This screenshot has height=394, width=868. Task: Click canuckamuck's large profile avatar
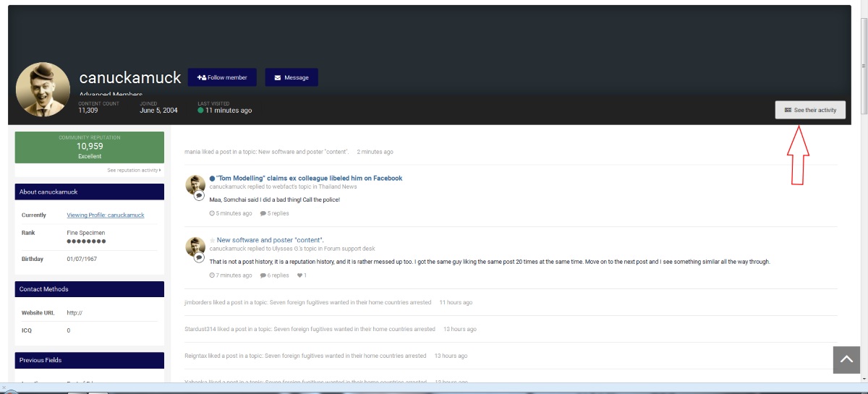click(x=43, y=90)
